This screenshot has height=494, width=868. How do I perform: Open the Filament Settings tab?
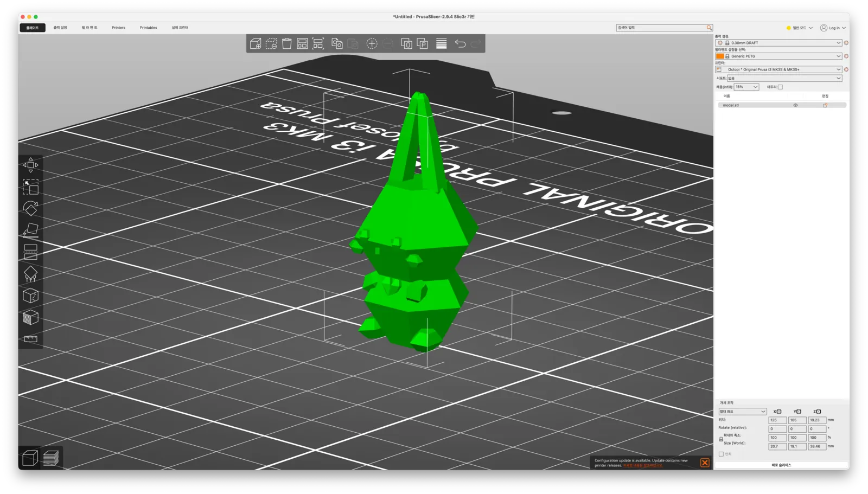90,28
